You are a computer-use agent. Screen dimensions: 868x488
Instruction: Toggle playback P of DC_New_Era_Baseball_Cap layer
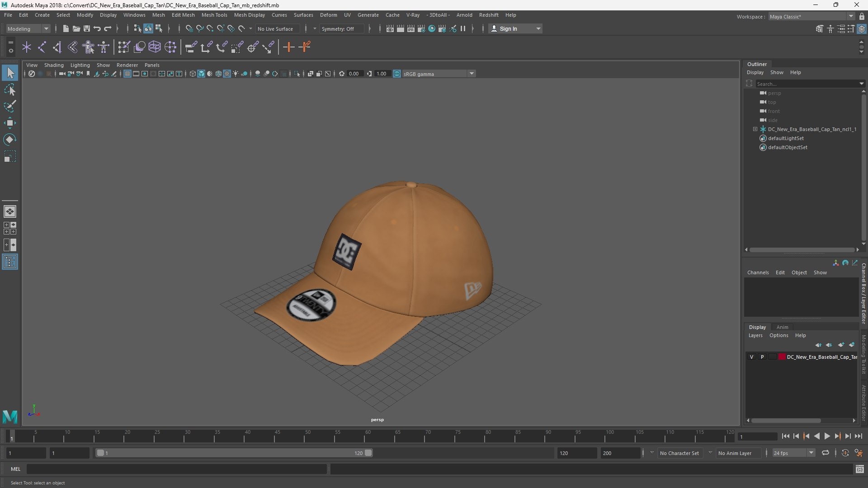tap(762, 357)
